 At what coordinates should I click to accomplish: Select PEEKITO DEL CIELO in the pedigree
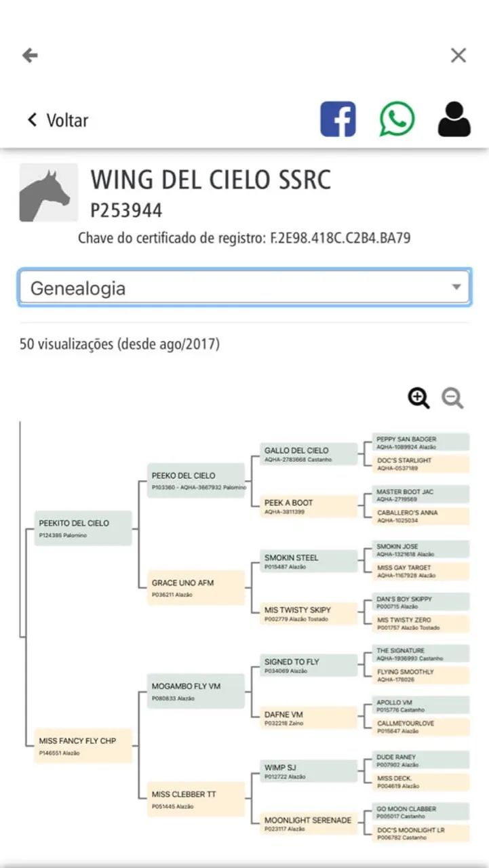83,528
